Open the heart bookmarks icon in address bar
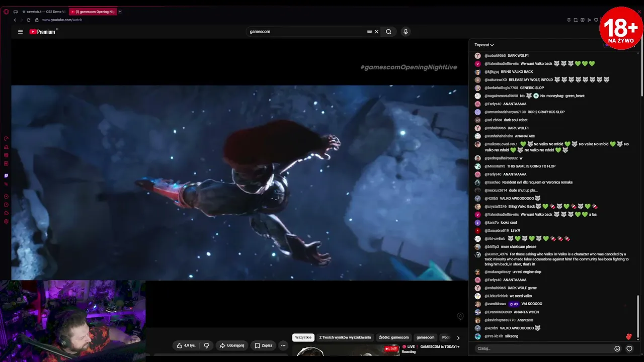This screenshot has height=362, width=644. tap(596, 20)
